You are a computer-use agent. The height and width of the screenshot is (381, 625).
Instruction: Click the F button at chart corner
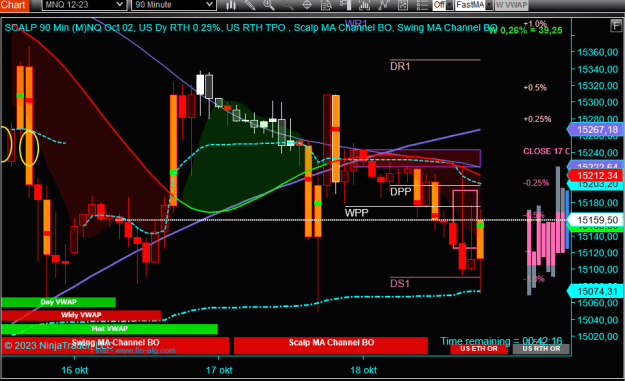click(615, 26)
